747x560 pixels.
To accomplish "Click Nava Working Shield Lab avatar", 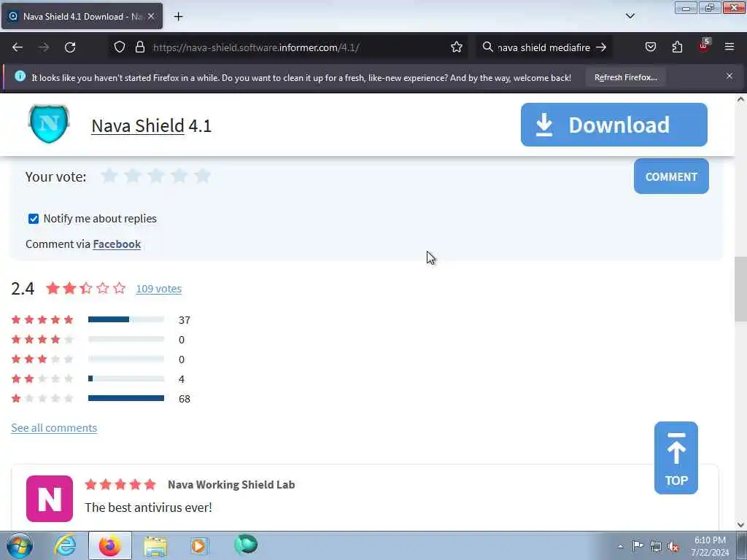I will point(50,499).
